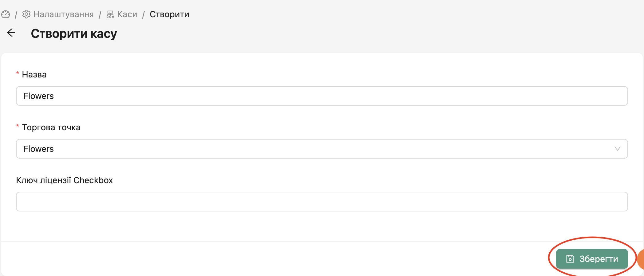Go back using the left arrow icon
The image size is (644, 276).
pos(11,33)
